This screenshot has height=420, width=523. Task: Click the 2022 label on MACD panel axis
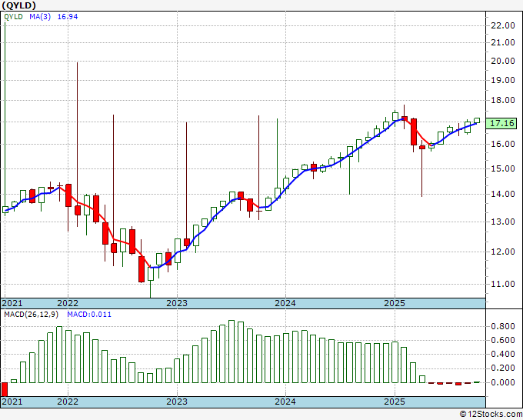68,402
